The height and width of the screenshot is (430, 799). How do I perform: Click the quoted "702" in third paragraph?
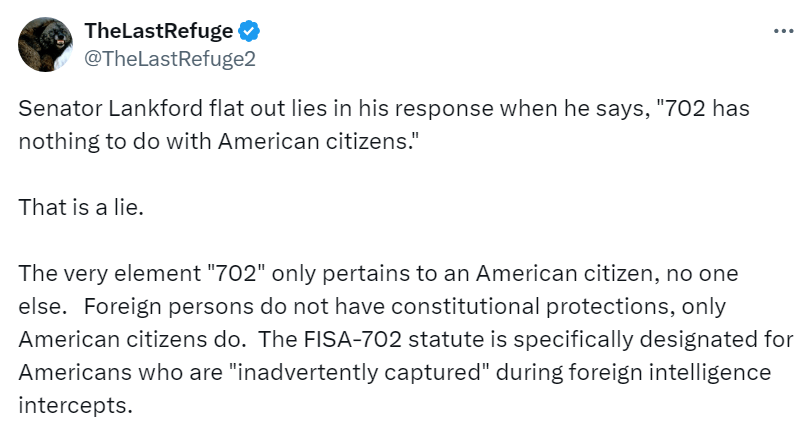coord(228,274)
